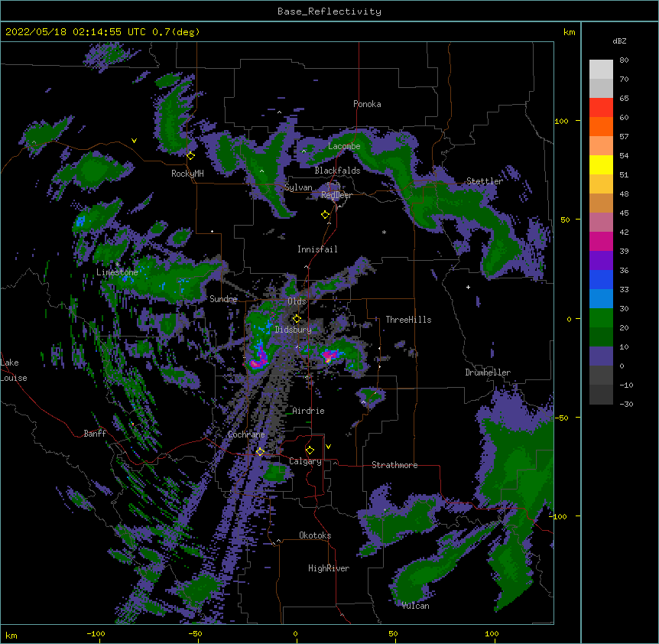Click the Lacombe label

pos(344,146)
